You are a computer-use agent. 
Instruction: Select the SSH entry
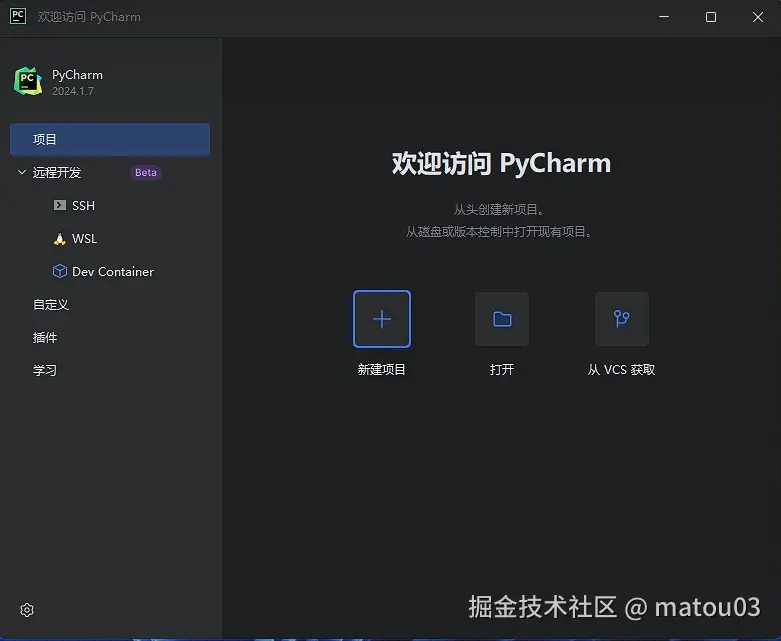(83, 205)
